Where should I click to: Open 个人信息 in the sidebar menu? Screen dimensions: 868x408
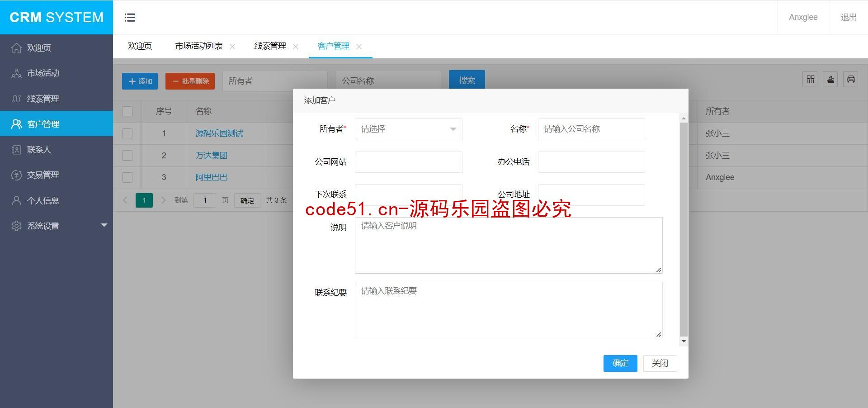pyautogui.click(x=57, y=200)
